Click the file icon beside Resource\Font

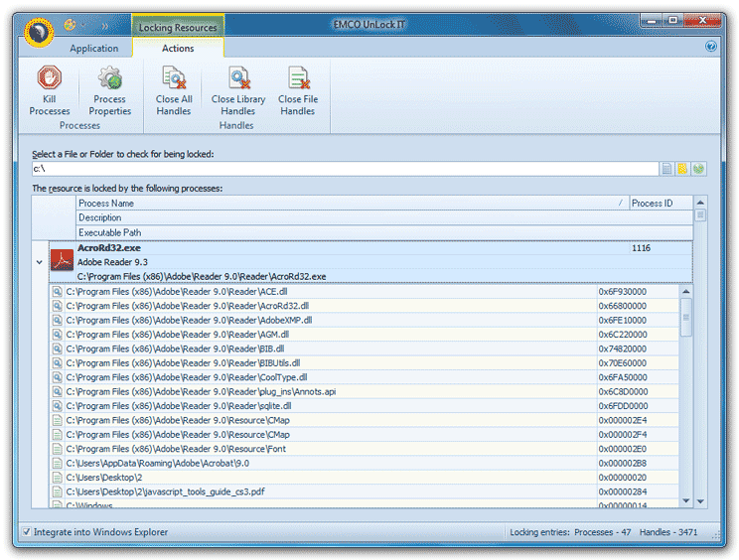(57, 449)
